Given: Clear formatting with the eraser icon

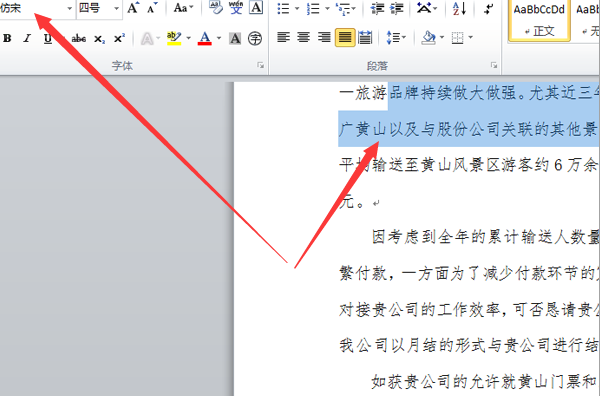Looking at the screenshot, I should (216, 8).
